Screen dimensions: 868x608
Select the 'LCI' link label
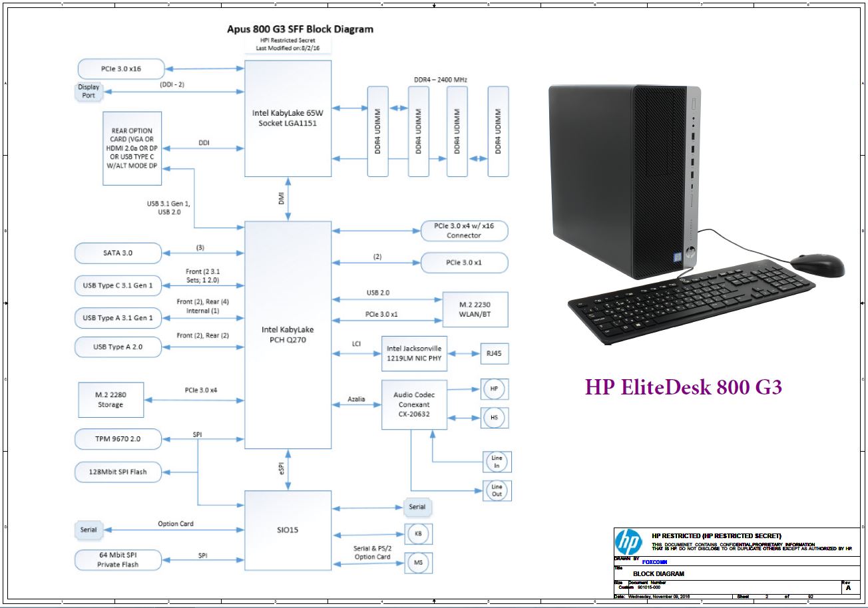356,343
